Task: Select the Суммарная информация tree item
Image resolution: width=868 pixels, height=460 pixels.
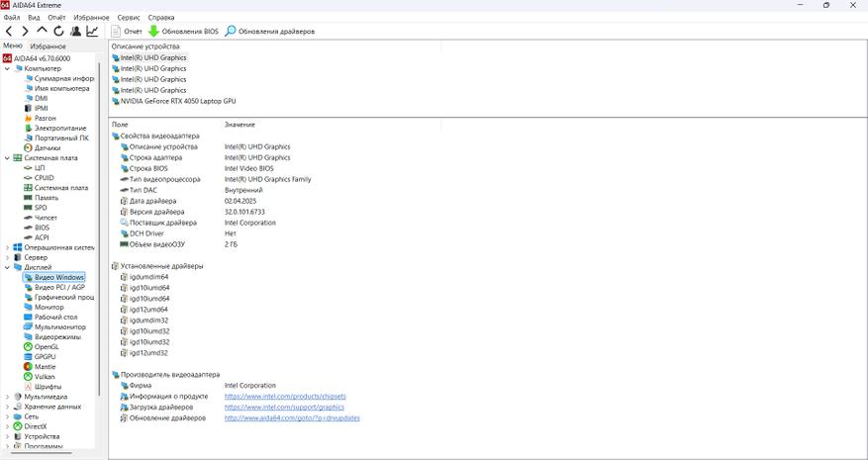Action: (x=58, y=78)
